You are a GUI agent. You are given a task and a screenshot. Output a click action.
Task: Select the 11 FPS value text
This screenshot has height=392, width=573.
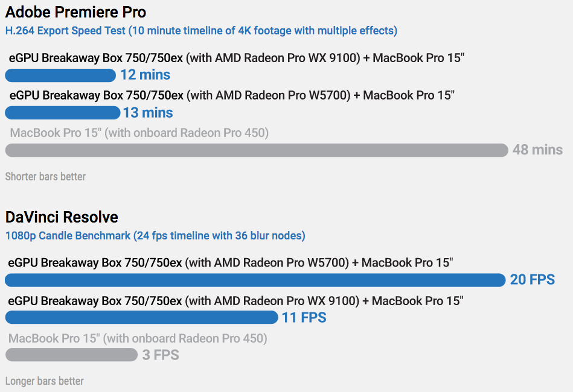(x=304, y=317)
